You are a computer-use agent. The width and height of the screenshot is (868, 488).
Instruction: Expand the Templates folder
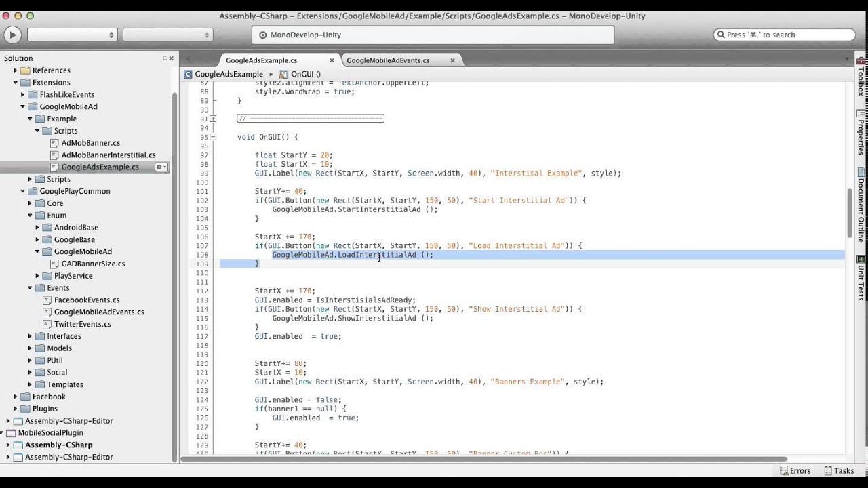coord(30,384)
